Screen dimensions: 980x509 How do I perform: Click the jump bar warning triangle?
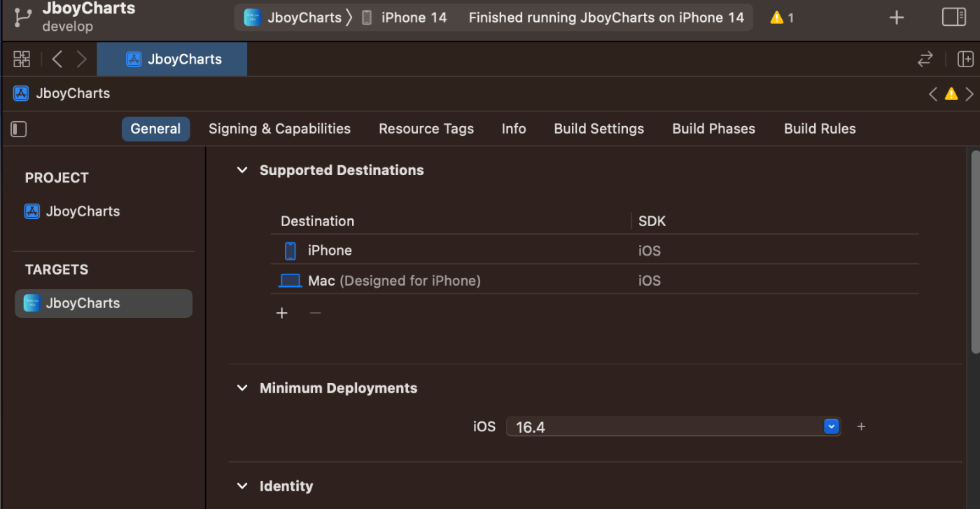951,94
